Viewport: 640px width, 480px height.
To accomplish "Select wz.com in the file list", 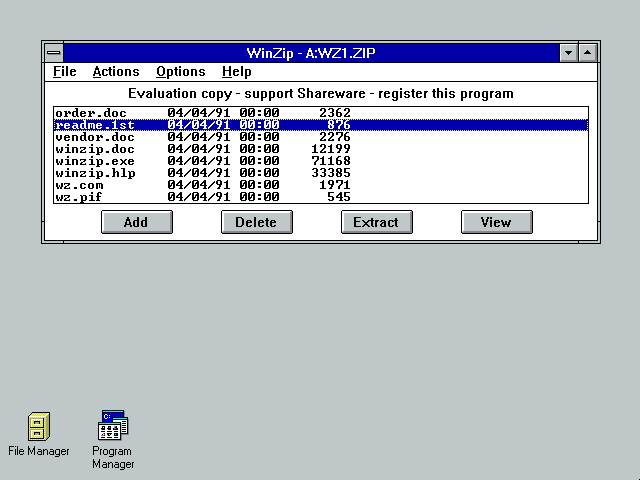I will (321, 185).
